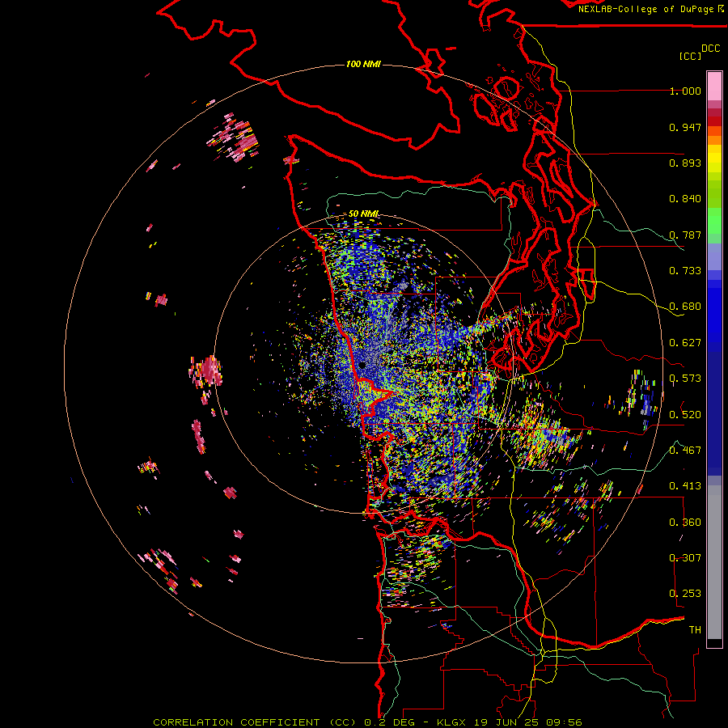Click the [CC] label above the color scale

[x=690, y=56]
